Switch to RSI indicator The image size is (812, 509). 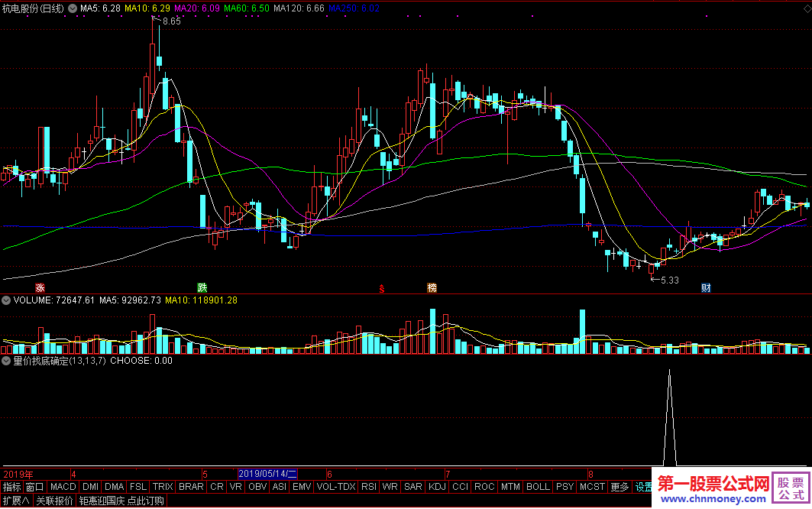369,487
